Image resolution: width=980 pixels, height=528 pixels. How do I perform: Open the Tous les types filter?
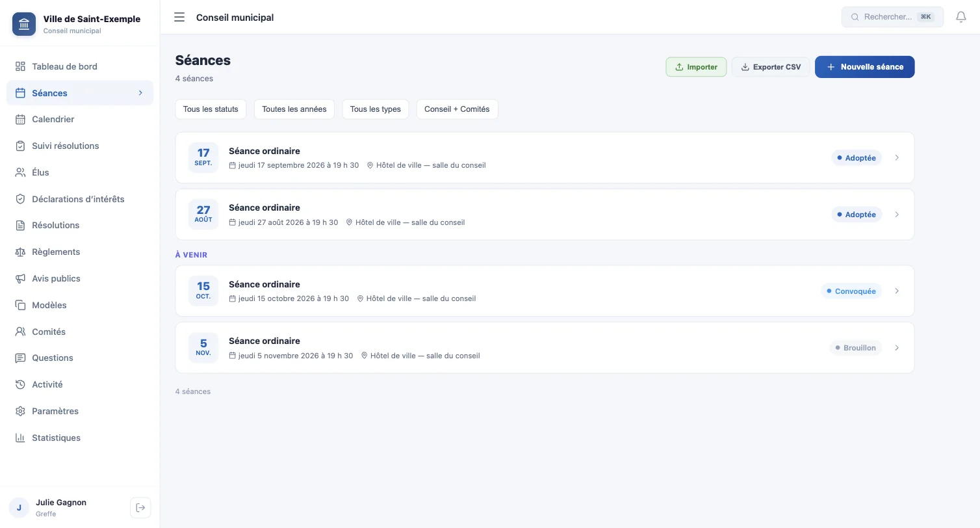click(x=376, y=109)
